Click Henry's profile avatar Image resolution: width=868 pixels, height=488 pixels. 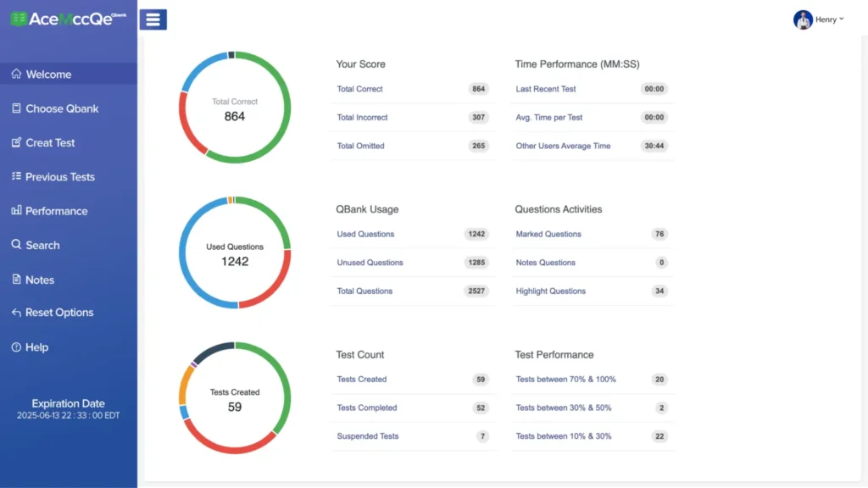(803, 19)
